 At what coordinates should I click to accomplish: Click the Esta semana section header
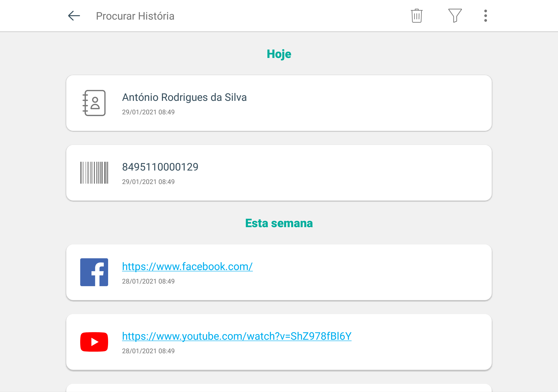pos(279,223)
